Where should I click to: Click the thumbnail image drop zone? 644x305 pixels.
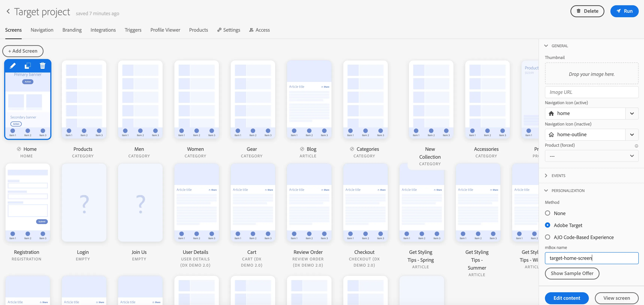pos(591,73)
